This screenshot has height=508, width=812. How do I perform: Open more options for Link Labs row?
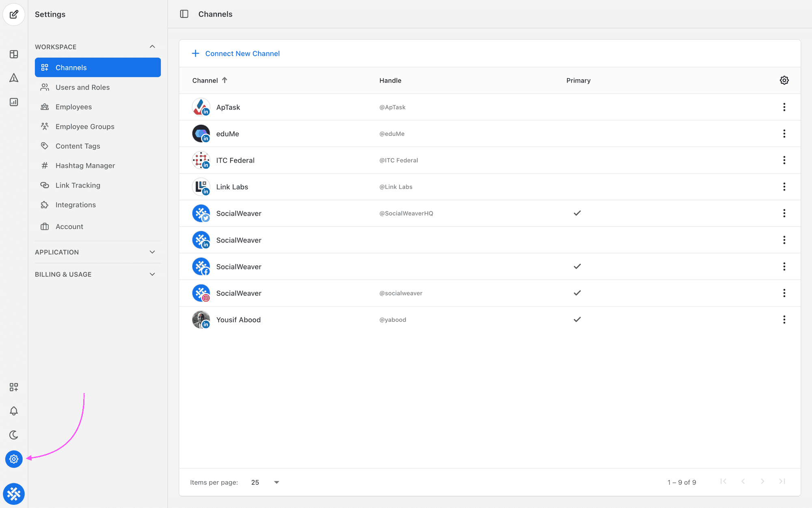pos(784,187)
